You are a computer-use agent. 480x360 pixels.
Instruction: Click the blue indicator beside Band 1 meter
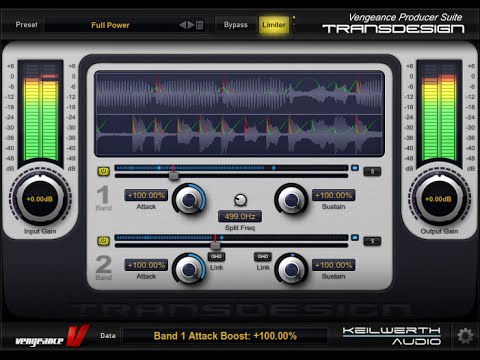pyautogui.click(x=355, y=168)
